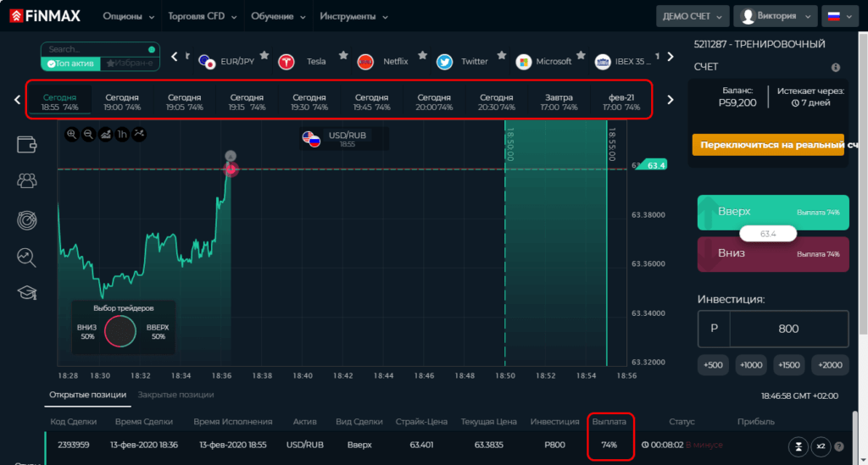Open the wallet icon in left sidebar
Viewport: 868px width, 465px height.
click(x=27, y=145)
